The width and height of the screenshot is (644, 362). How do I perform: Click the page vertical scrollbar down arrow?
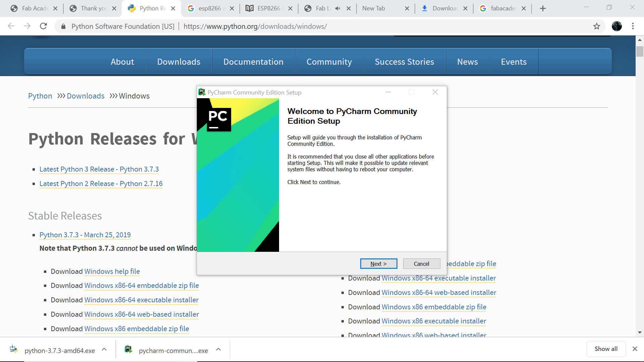[640, 333]
